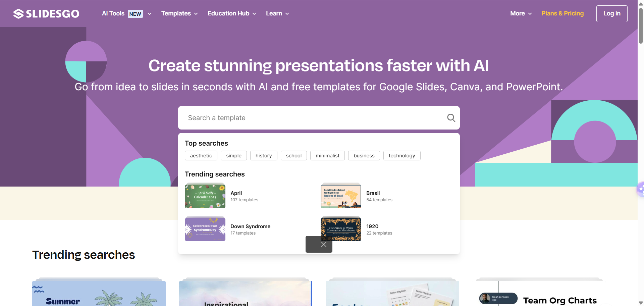Select the aesthetic top search tag

(201, 156)
